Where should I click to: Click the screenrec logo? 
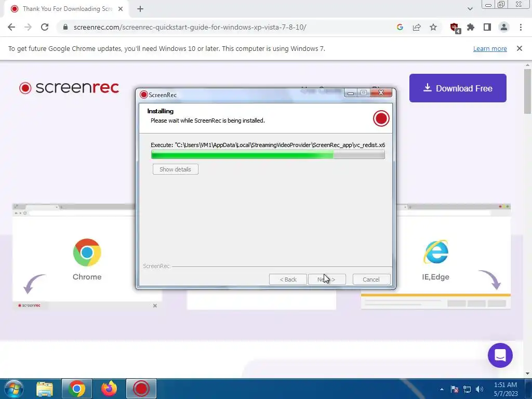point(69,87)
